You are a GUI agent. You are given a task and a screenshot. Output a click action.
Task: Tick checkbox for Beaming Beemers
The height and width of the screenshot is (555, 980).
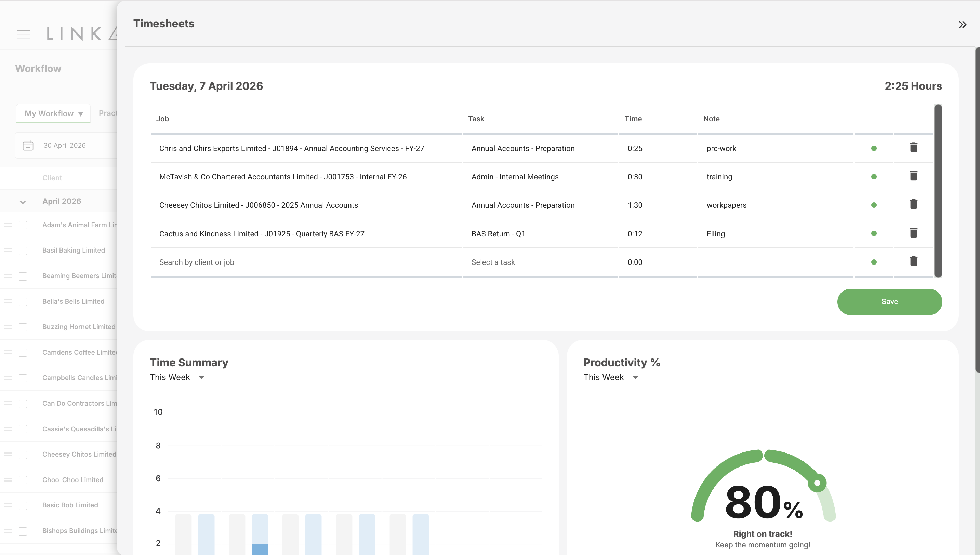pyautogui.click(x=23, y=276)
